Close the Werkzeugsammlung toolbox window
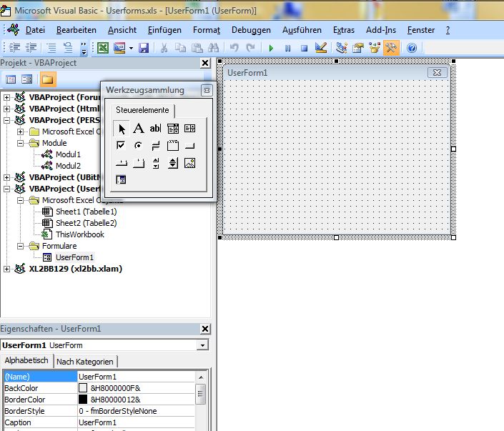504x431 pixels. 207,90
